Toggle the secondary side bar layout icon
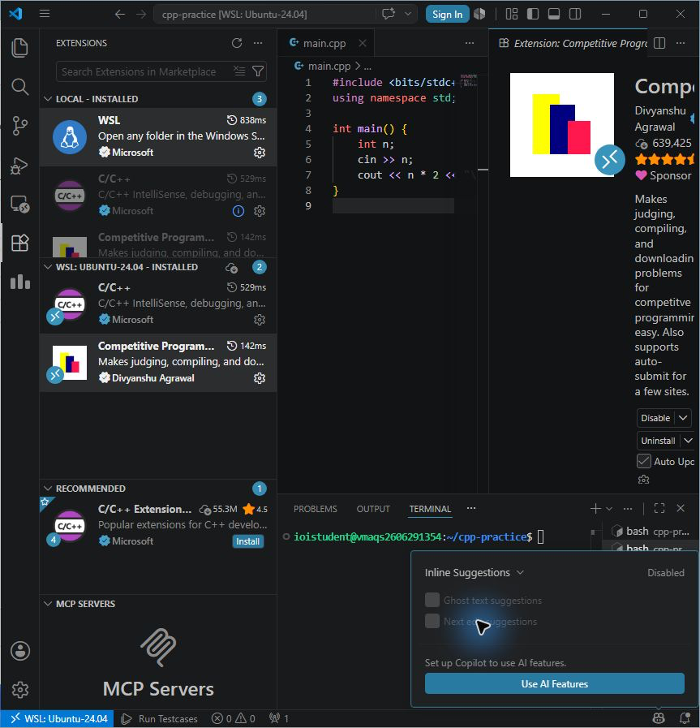Screen dimensions: 700x728 point(575,14)
